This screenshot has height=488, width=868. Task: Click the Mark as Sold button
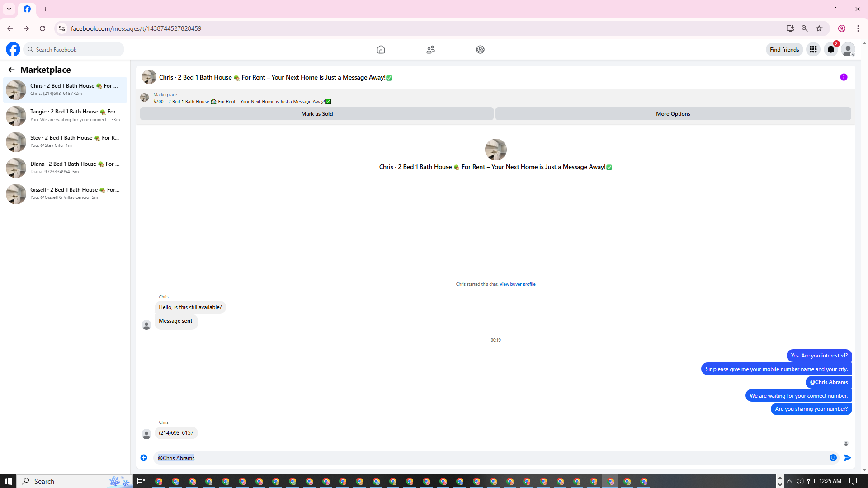(316, 114)
